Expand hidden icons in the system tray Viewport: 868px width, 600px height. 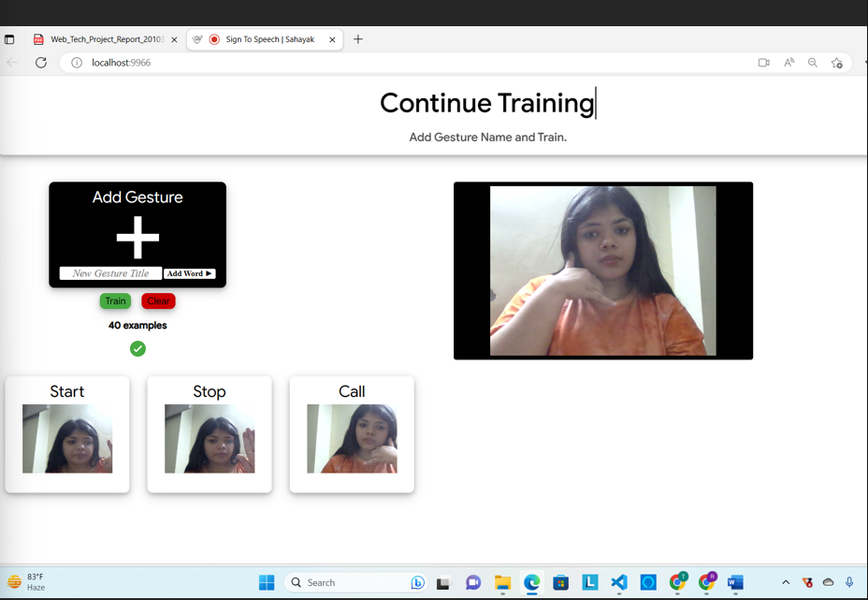pyautogui.click(x=786, y=582)
